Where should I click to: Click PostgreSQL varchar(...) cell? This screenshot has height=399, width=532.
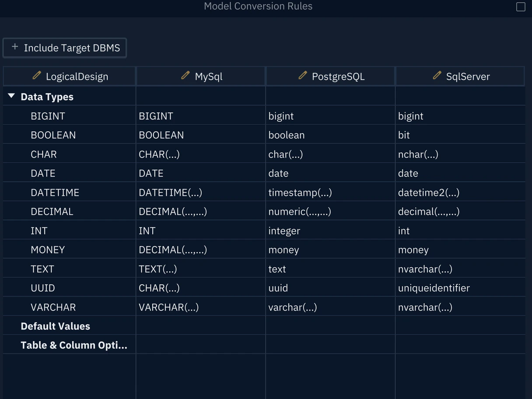330,307
